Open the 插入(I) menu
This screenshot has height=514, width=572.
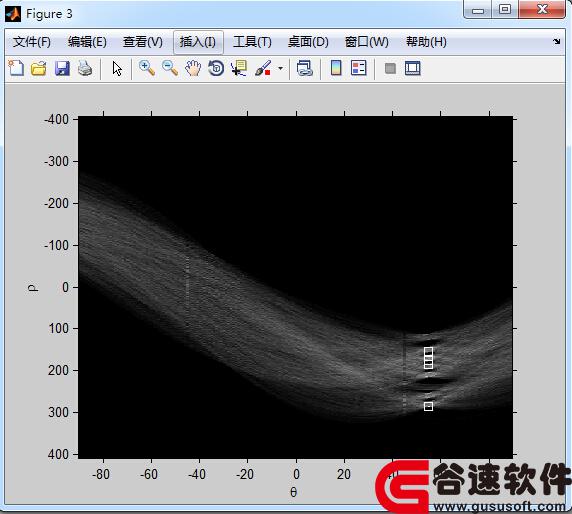point(197,42)
